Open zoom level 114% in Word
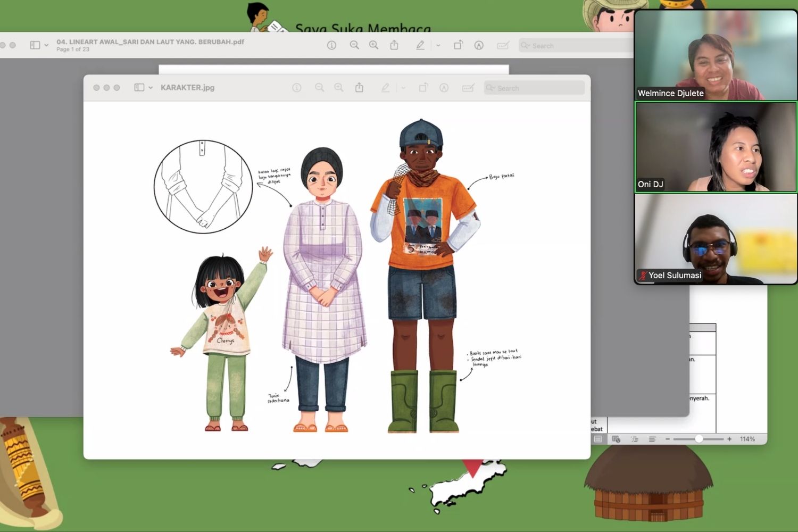Viewport: 798px width, 532px height. (747, 439)
